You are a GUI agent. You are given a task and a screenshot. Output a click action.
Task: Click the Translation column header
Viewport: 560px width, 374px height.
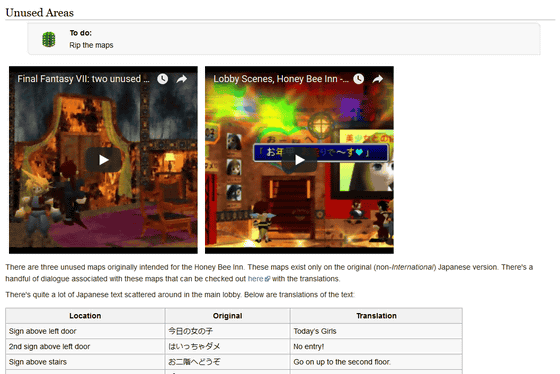point(376,316)
